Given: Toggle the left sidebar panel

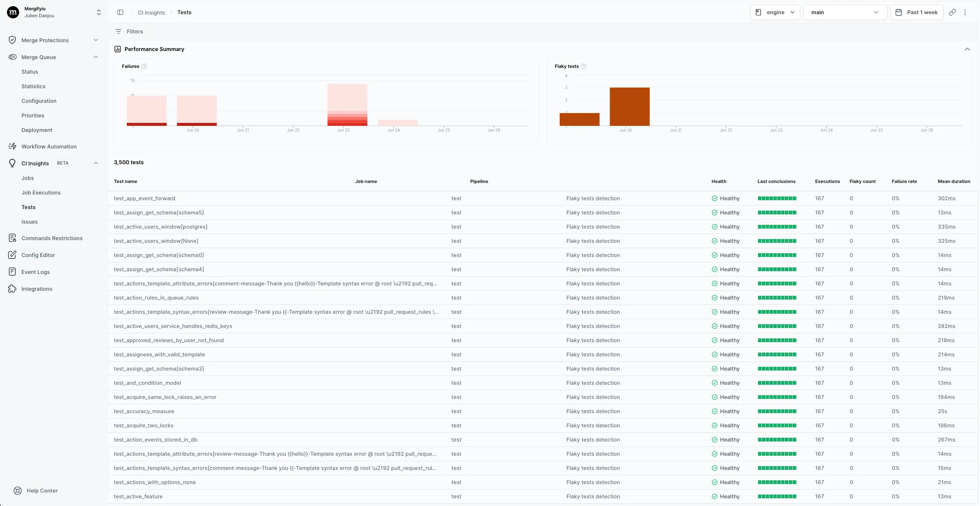Looking at the screenshot, I should point(120,12).
